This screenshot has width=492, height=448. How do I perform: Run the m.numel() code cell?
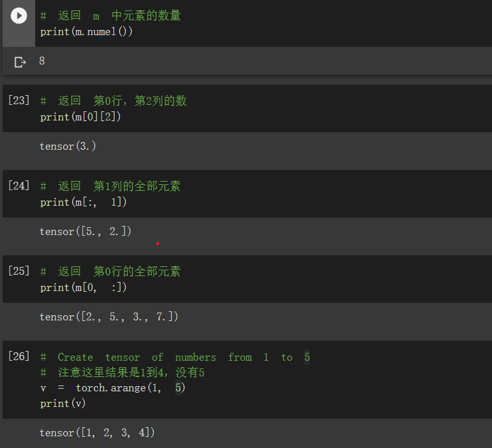coord(19,16)
